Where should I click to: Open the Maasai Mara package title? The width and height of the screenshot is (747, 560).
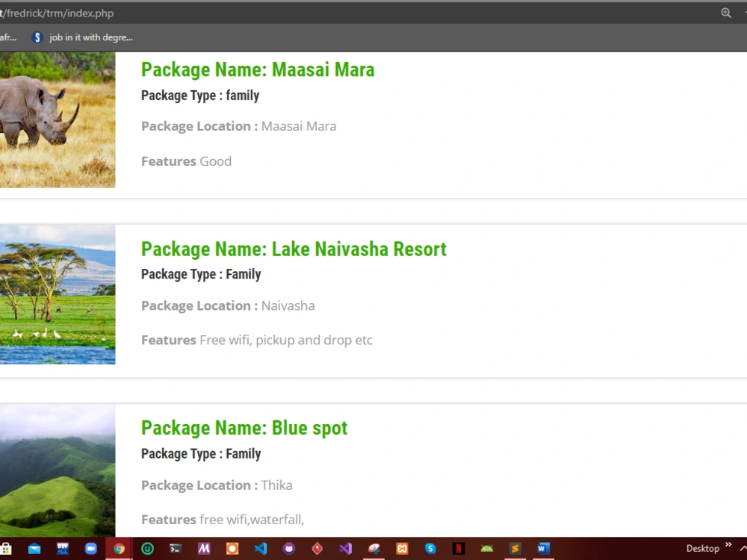click(x=258, y=69)
